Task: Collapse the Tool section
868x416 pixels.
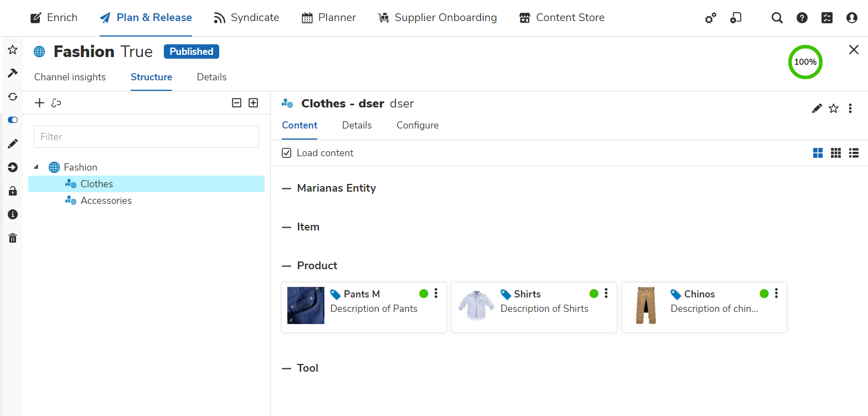Action: tap(286, 368)
